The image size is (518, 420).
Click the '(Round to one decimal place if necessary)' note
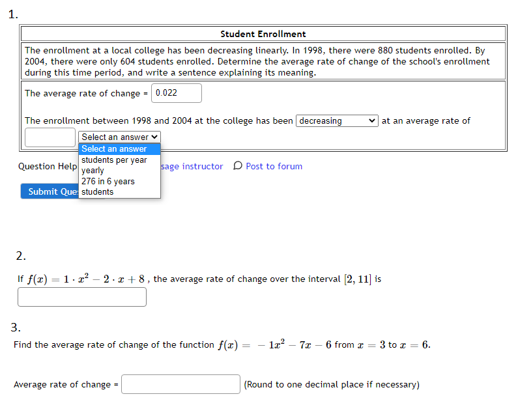tap(332, 385)
